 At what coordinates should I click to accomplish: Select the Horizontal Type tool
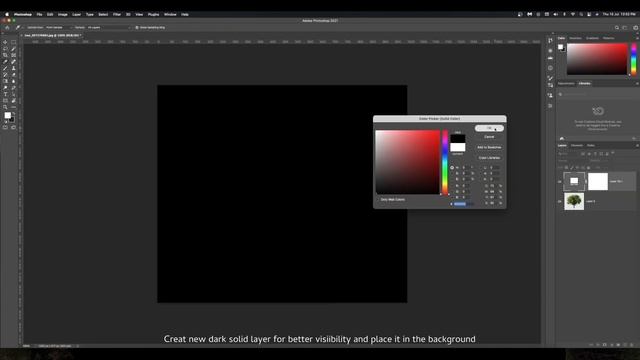5,94
